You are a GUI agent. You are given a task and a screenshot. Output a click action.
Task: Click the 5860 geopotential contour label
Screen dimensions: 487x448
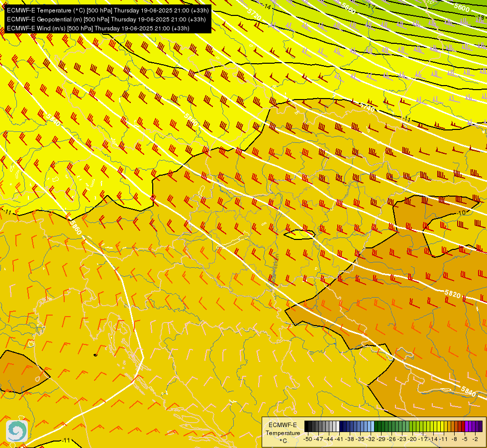point(76,227)
